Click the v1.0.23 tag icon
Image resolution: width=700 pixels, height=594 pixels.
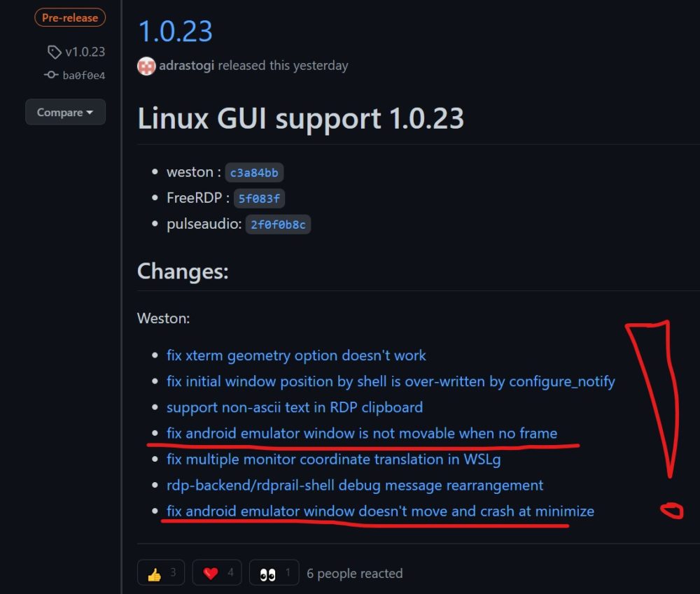(54, 52)
